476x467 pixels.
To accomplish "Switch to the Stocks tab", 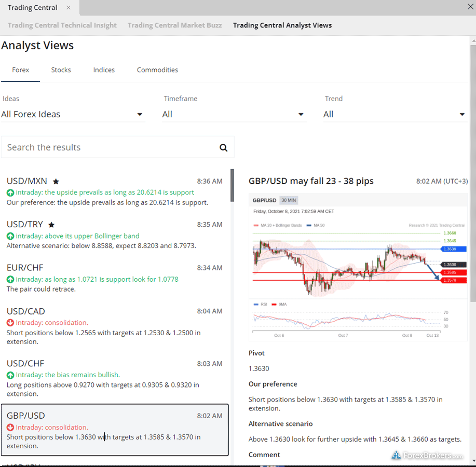I will (61, 70).
